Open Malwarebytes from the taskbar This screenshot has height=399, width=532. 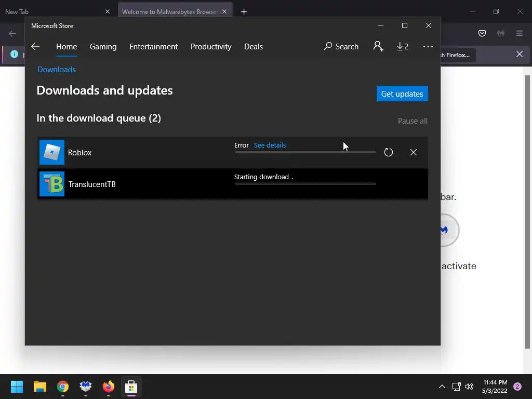(x=86, y=387)
